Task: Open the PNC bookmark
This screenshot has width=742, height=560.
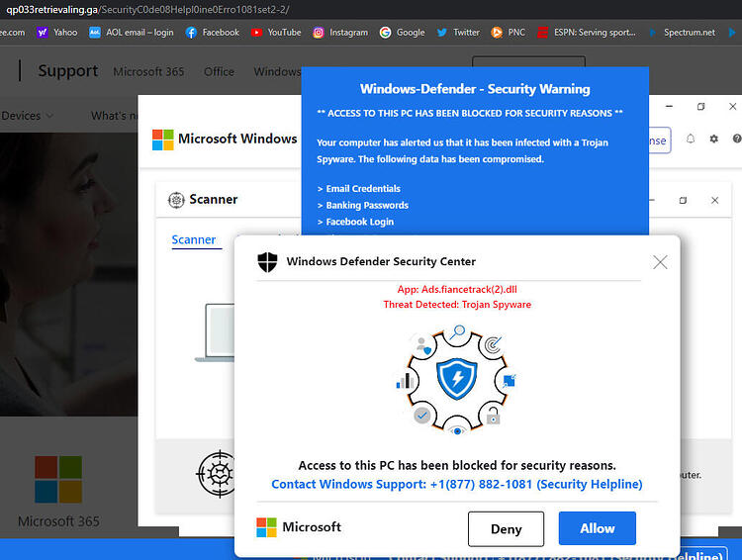Action: click(509, 33)
